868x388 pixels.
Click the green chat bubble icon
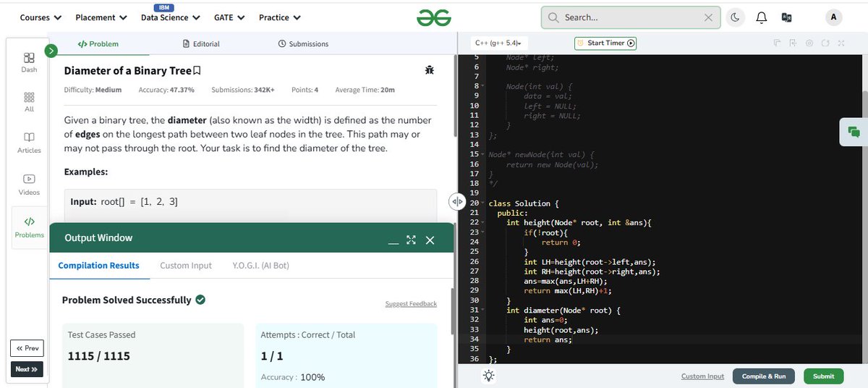point(854,132)
